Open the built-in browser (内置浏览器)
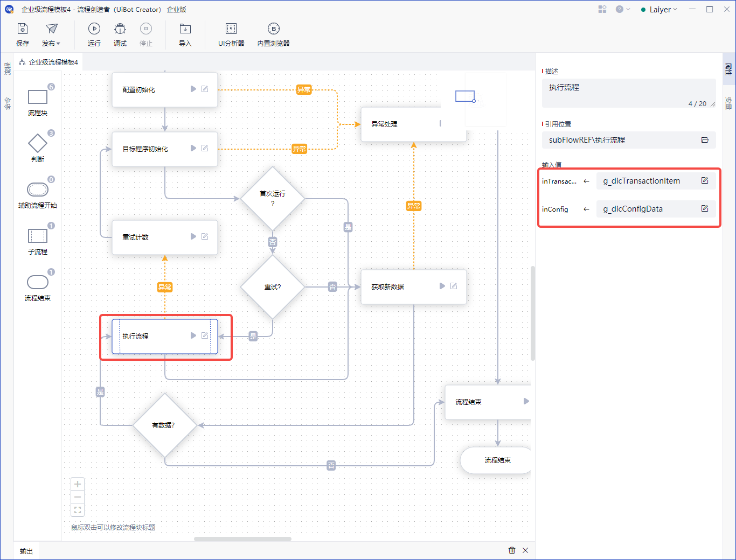 tap(274, 34)
